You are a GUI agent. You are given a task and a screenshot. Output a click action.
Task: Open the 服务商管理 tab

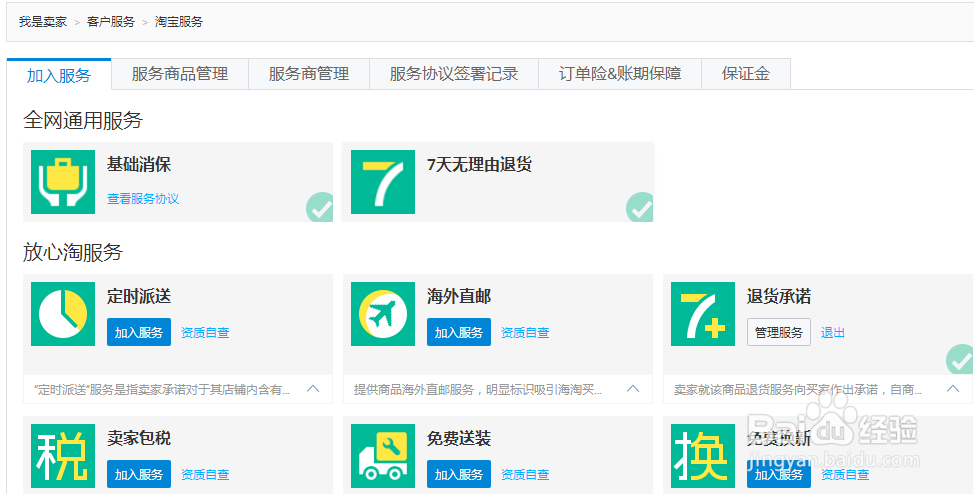tap(309, 74)
